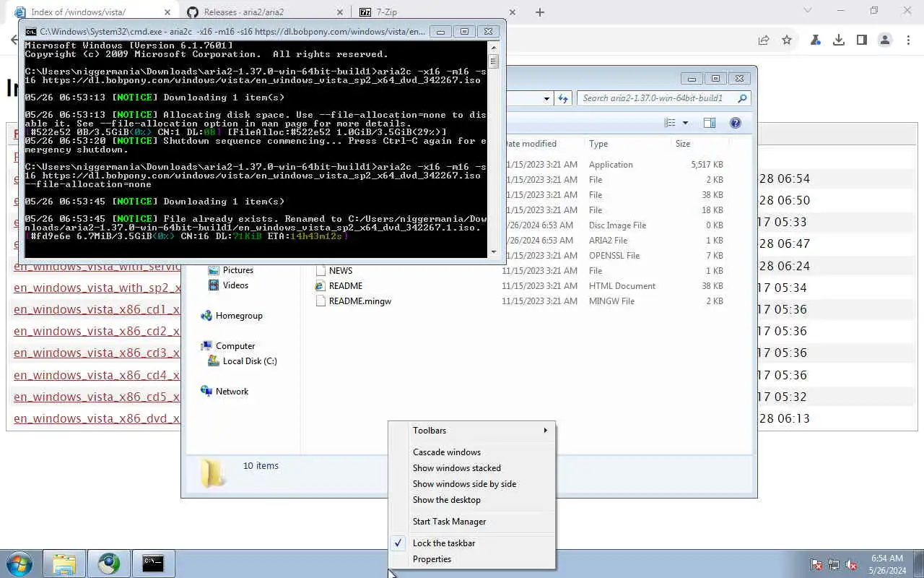Open the browser profile avatar
Screen dimensions: 924x578
(x=885, y=40)
